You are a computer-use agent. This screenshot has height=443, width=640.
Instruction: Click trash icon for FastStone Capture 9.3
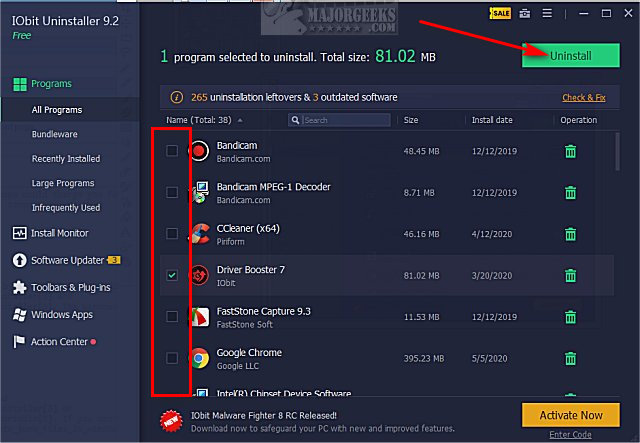pyautogui.click(x=570, y=317)
